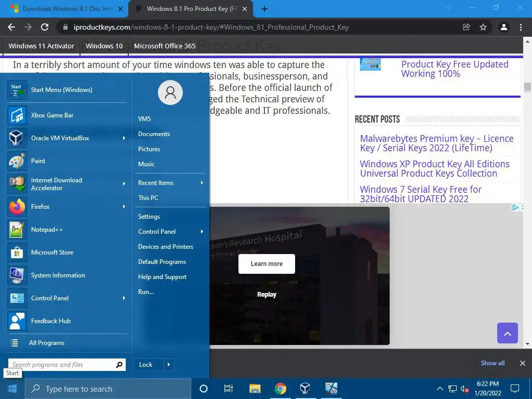Click the Windows Start button on taskbar

[x=12, y=389]
